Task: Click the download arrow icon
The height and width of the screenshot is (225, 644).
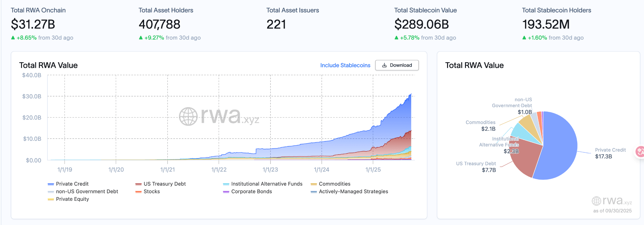Action: point(384,65)
